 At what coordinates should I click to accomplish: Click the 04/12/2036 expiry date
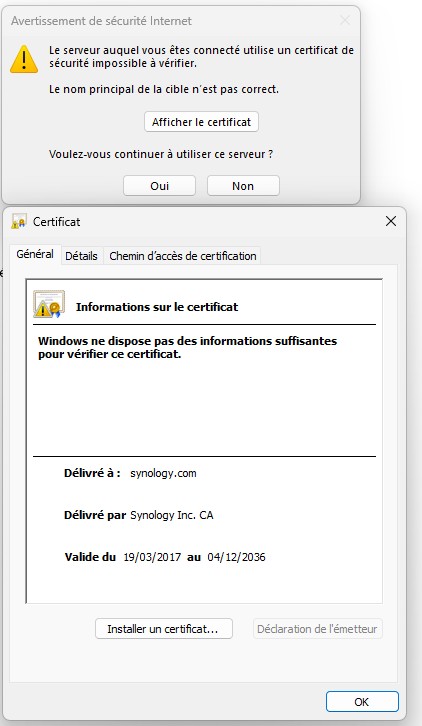[x=236, y=557]
